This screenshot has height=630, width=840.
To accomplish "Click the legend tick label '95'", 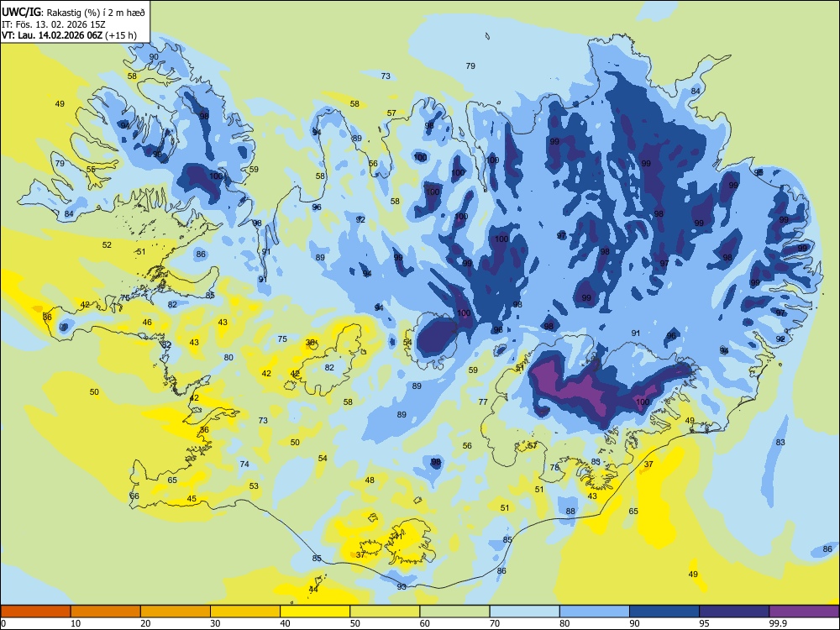I will [704, 623].
